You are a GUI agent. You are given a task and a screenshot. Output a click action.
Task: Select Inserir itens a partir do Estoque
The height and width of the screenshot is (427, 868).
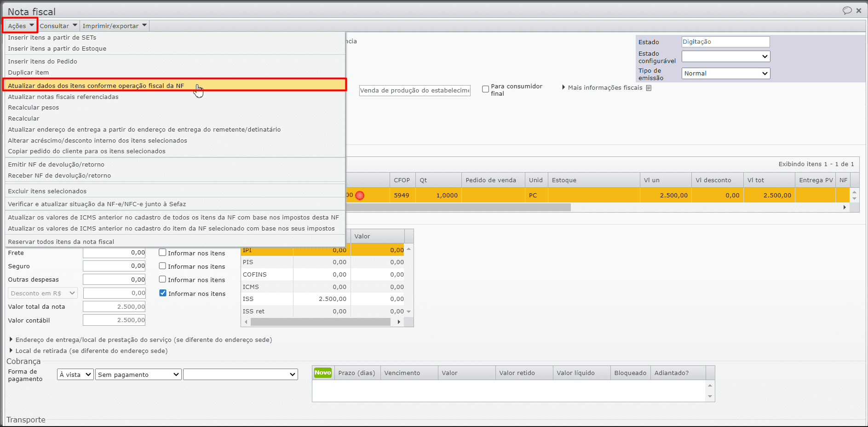click(x=175, y=49)
